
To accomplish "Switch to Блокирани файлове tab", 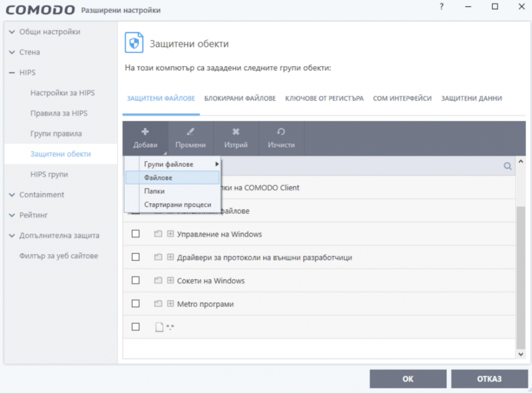I will coord(240,98).
